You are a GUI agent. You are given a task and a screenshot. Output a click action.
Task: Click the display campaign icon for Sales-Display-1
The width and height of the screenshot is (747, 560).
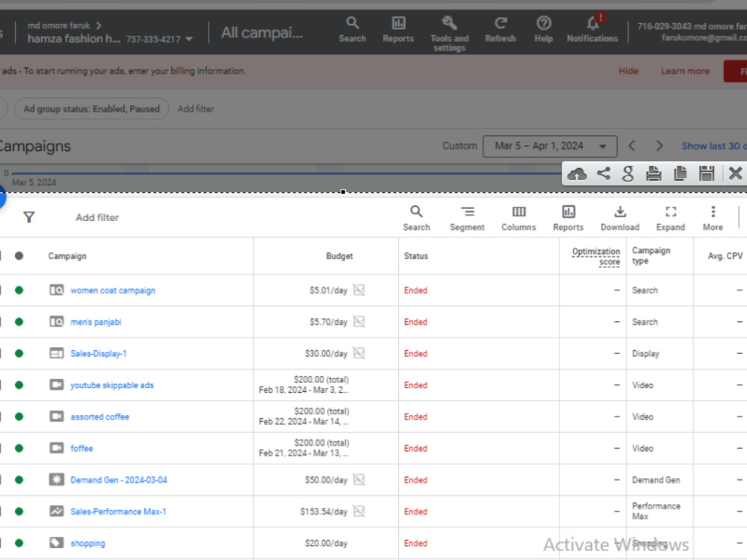tap(57, 353)
